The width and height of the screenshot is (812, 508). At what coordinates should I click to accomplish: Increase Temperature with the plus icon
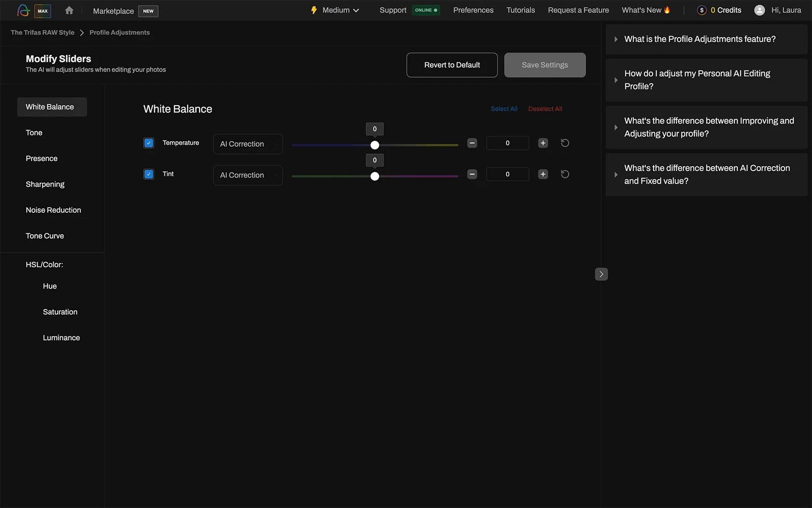[x=543, y=143]
